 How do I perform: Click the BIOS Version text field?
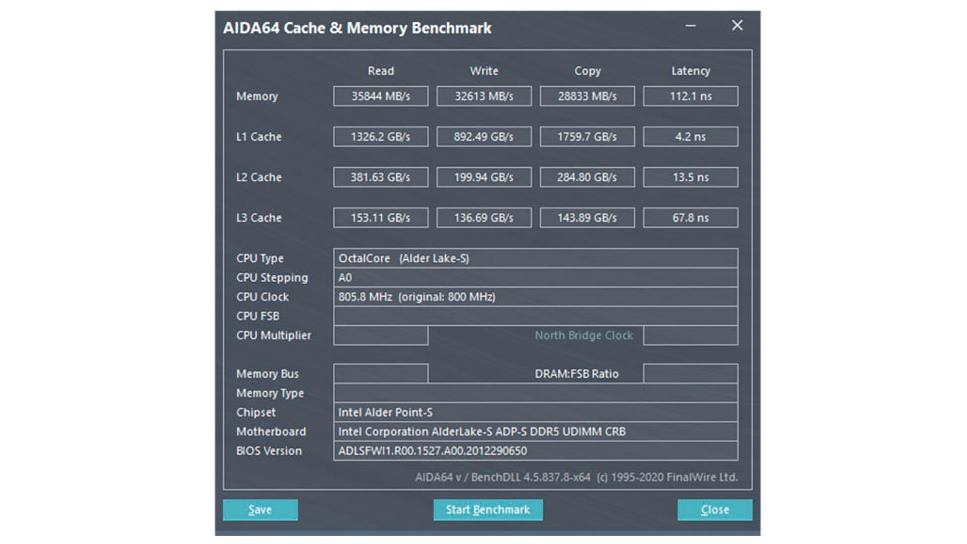pos(535,451)
